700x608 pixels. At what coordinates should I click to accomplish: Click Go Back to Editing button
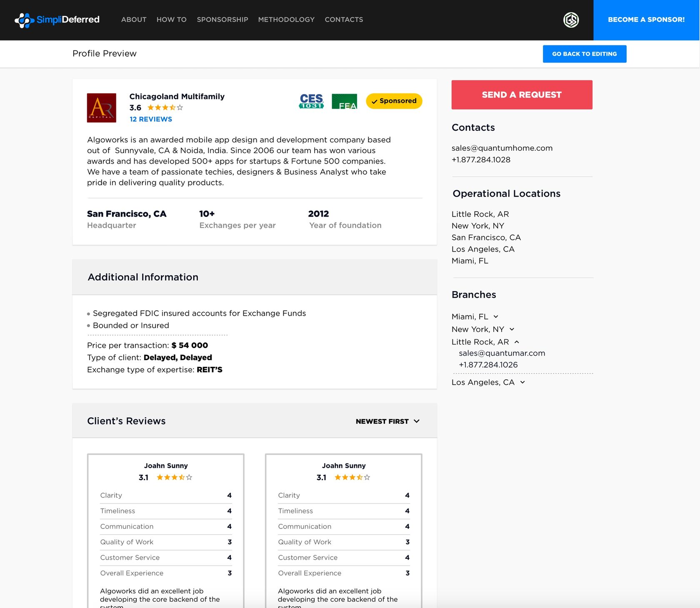coord(584,54)
